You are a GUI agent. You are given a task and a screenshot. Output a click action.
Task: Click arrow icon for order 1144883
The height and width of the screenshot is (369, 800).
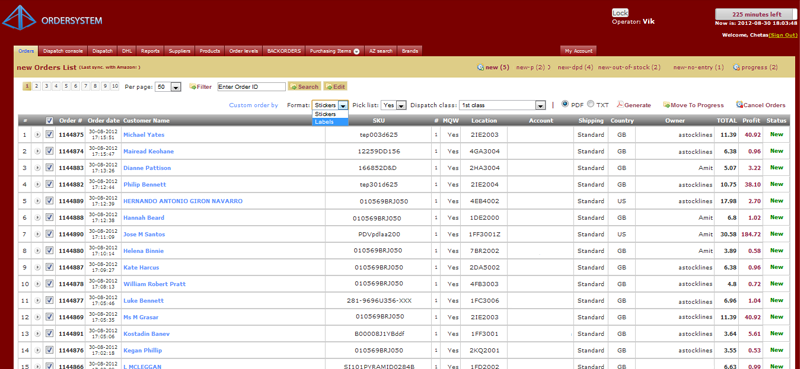click(x=37, y=168)
